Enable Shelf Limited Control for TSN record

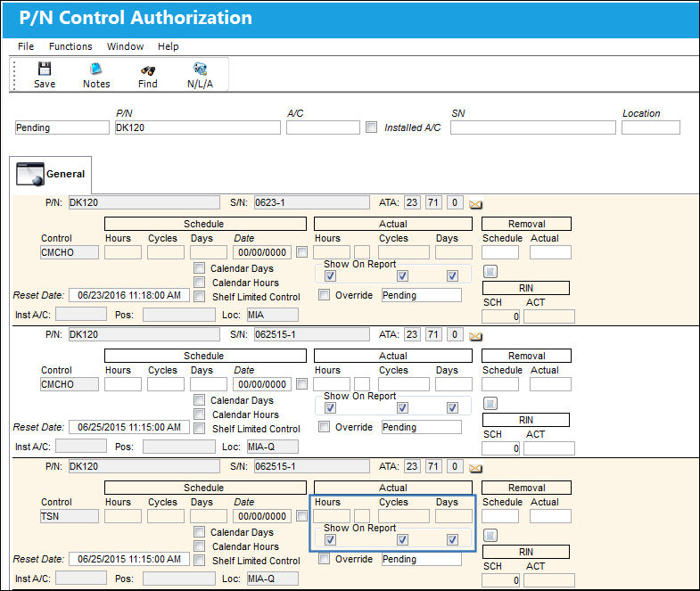(x=199, y=560)
